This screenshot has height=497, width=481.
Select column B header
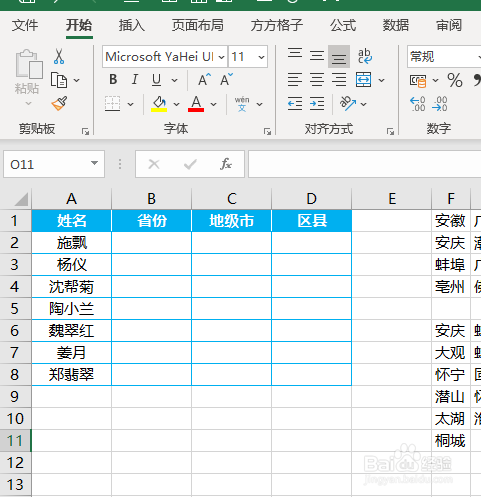click(152, 199)
